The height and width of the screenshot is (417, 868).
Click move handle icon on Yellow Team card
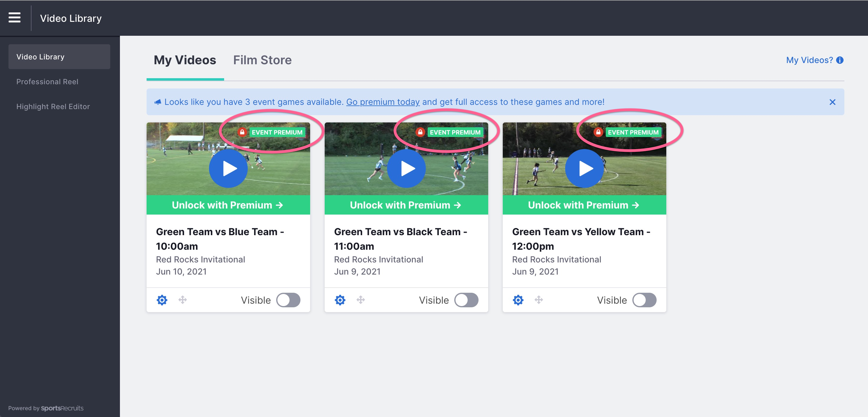[539, 299]
